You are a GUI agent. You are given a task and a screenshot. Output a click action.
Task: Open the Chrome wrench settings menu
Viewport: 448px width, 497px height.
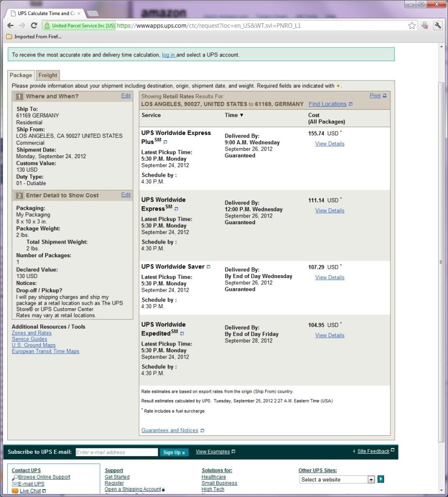[438, 26]
